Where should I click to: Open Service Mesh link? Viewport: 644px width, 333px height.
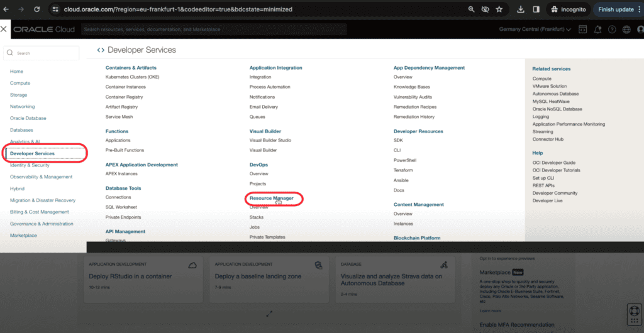(x=119, y=117)
